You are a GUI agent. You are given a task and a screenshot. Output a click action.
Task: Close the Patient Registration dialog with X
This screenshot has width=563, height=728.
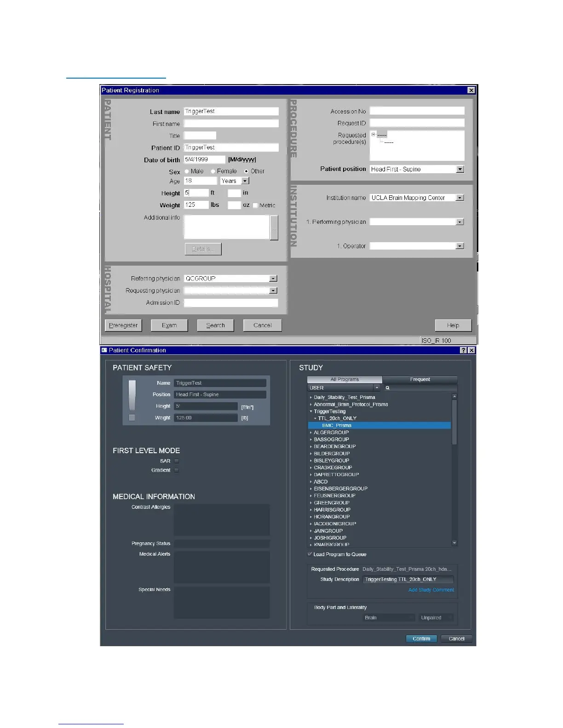(x=471, y=90)
